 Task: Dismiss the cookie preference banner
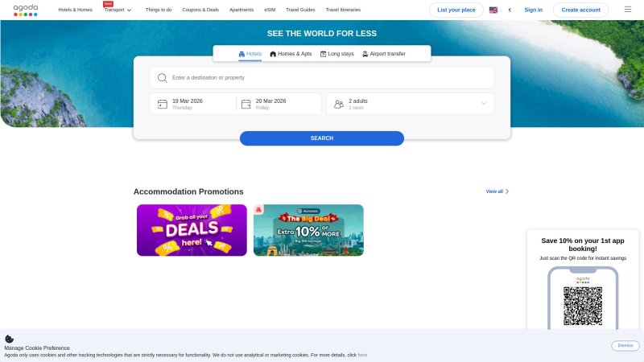pyautogui.click(x=625, y=345)
